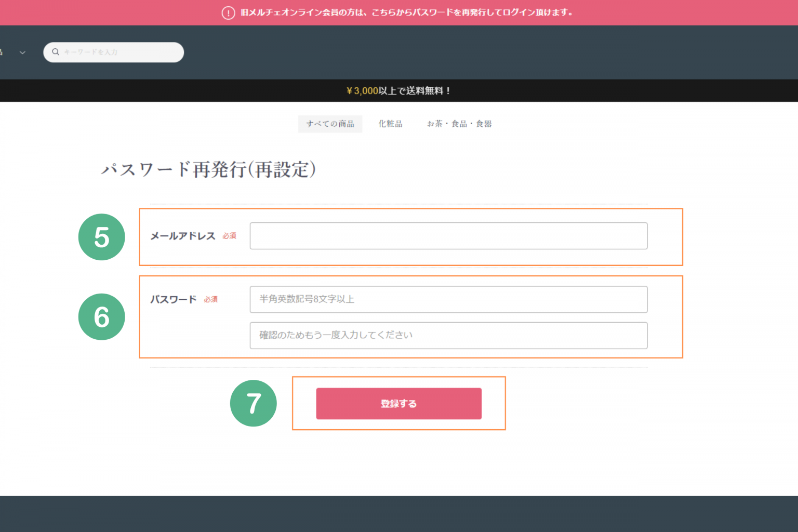
Task: Expand the chevron dropdown left of search
Action: click(x=22, y=52)
